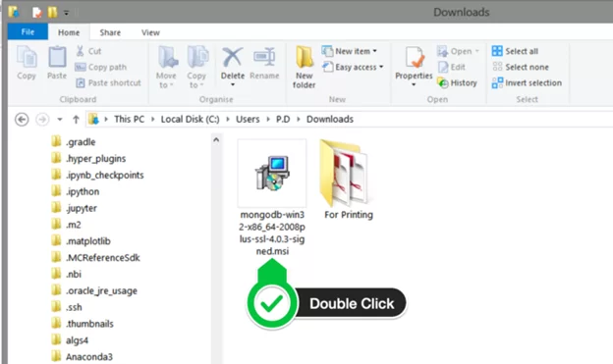The height and width of the screenshot is (364, 613).
Task: Click This PC in the address path
Action: (129, 119)
